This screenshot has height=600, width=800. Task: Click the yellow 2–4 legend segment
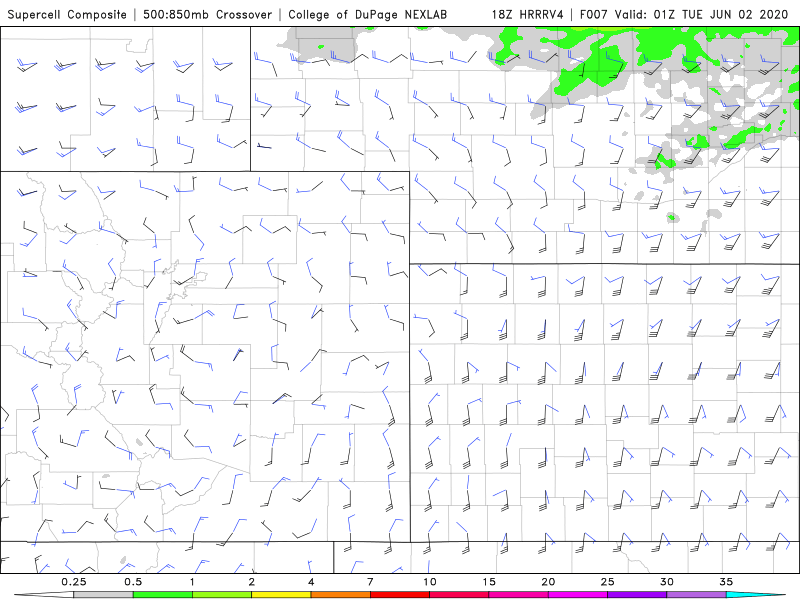(x=281, y=595)
